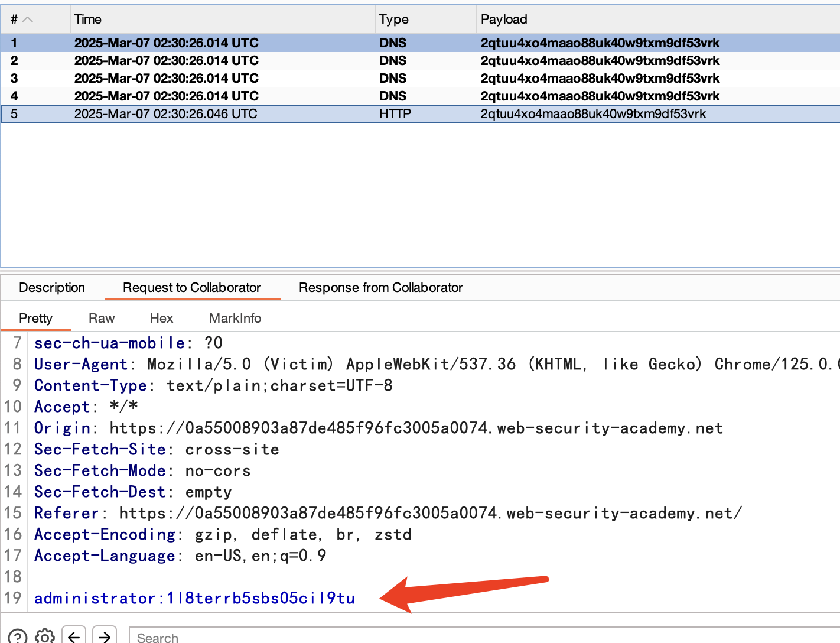
Task: Click the back arrow search navigation button
Action: point(74,636)
